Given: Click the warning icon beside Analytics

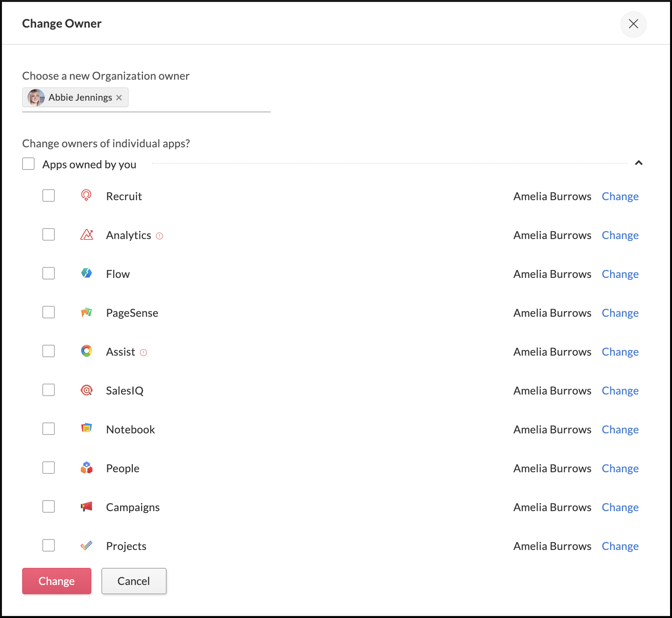Looking at the screenshot, I should point(159,236).
